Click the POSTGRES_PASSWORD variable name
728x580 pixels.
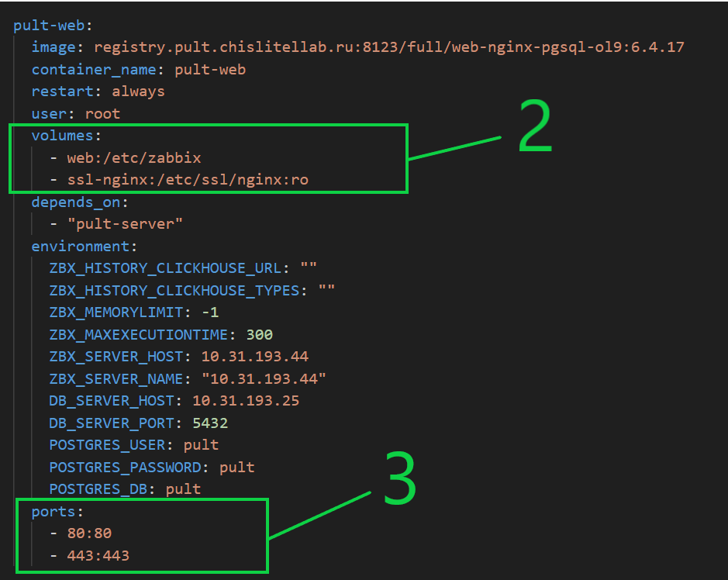pyautogui.click(x=125, y=467)
